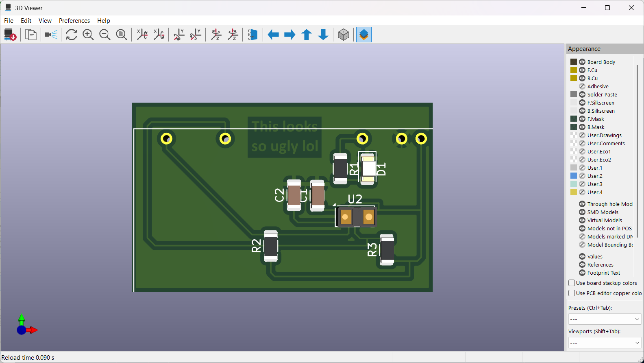
Task: Enable Use board stackup colors checkbox
Action: click(x=572, y=283)
